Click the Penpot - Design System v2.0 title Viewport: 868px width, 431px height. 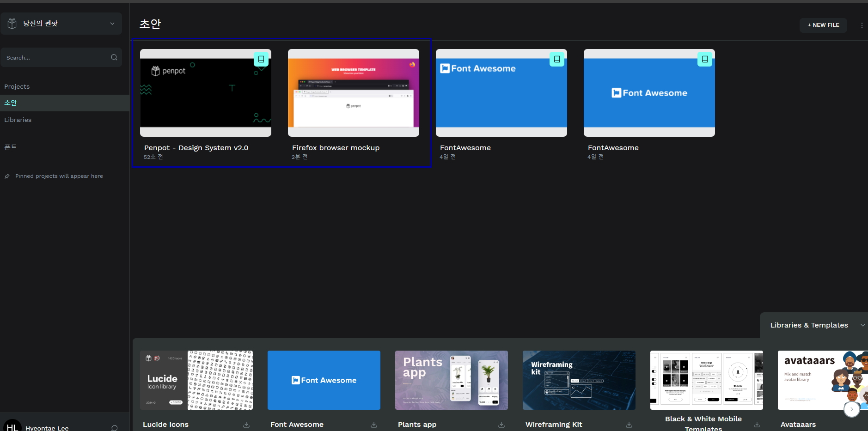(x=196, y=148)
